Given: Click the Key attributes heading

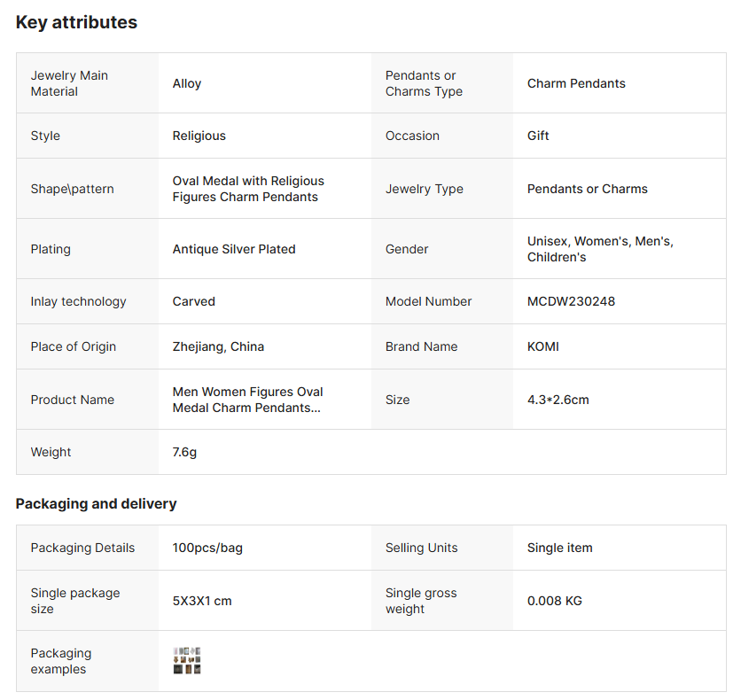Looking at the screenshot, I should click(76, 22).
